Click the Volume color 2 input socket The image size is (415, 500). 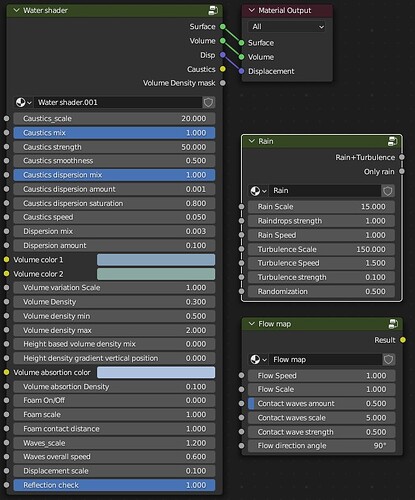click(x=6, y=274)
